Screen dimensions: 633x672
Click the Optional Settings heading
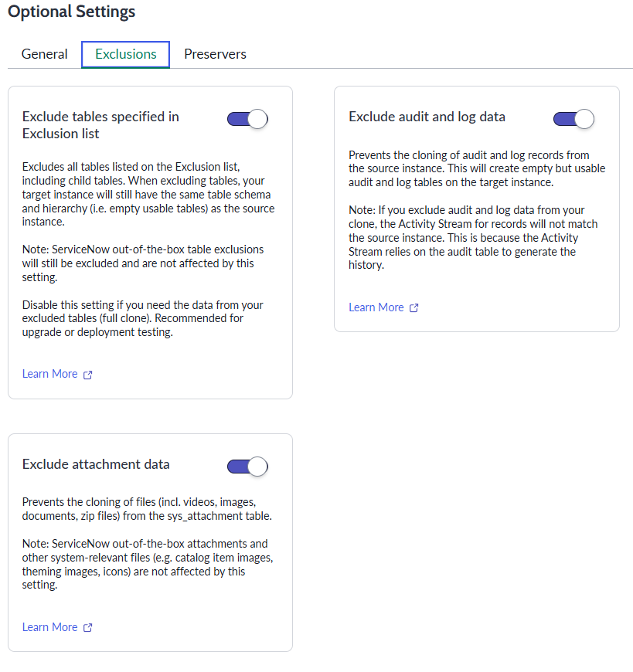tap(71, 12)
